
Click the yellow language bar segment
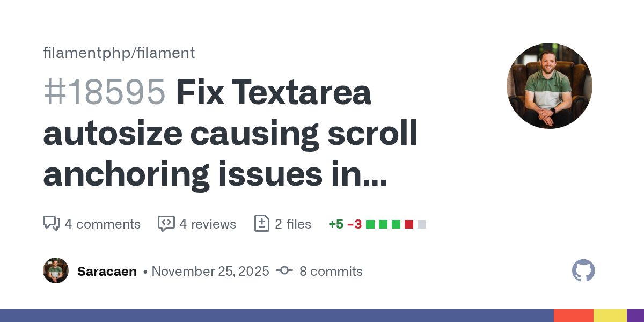(x=610, y=316)
